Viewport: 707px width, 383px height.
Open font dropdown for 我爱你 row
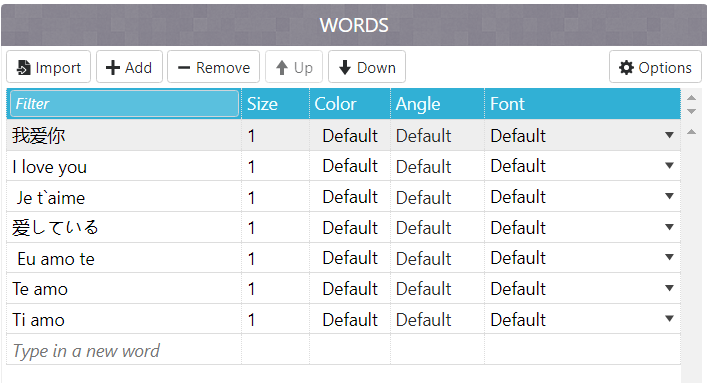click(670, 135)
